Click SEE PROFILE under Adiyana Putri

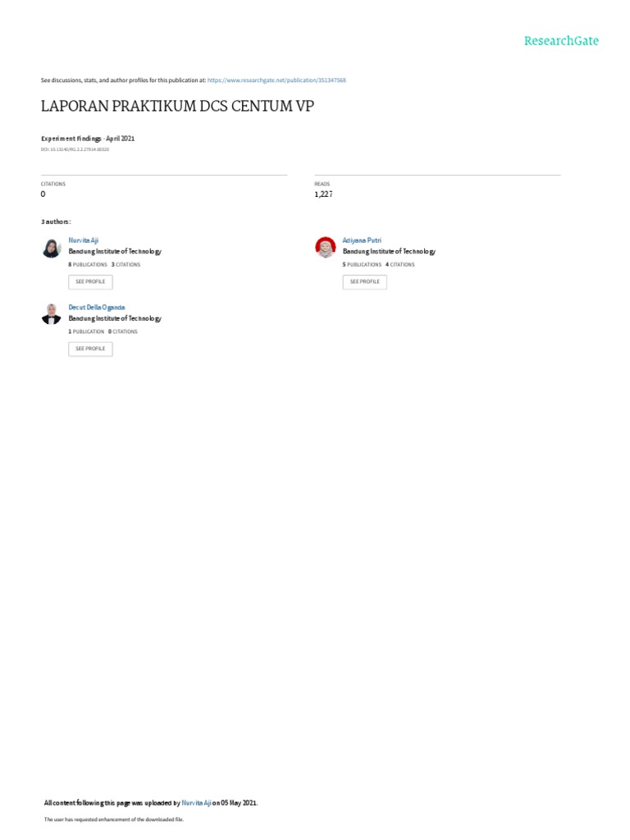point(365,282)
